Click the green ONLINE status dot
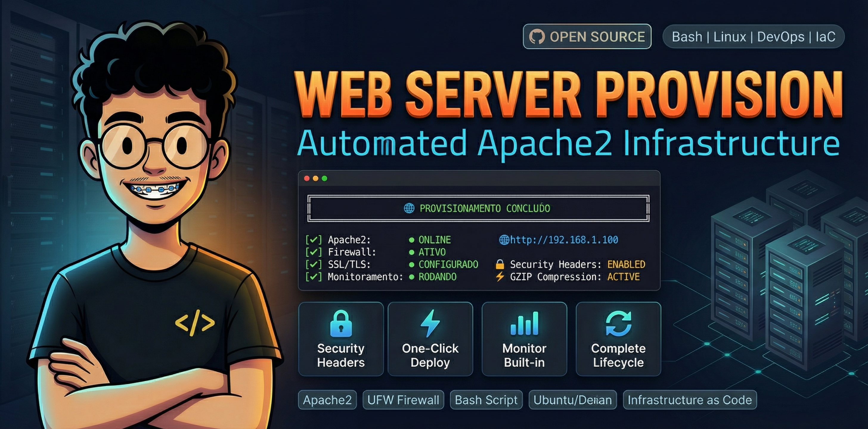 click(x=412, y=240)
